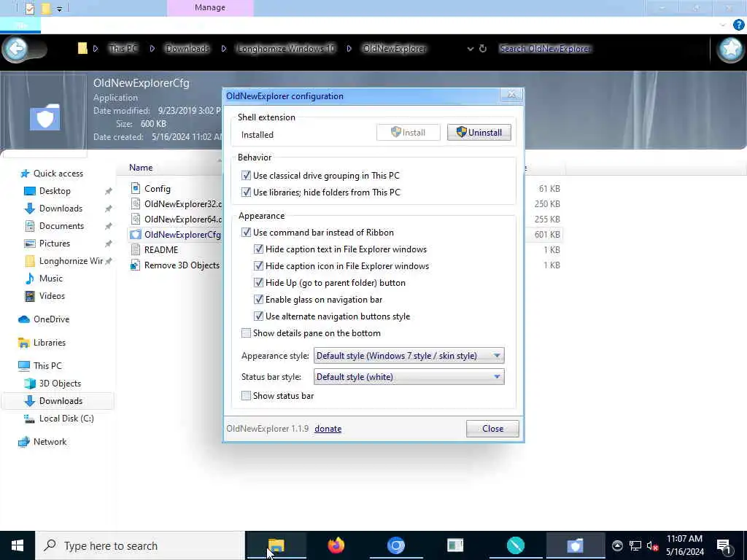Open the quick access toolbar customize arrow
This screenshot has height=560, width=747.
[x=59, y=9]
